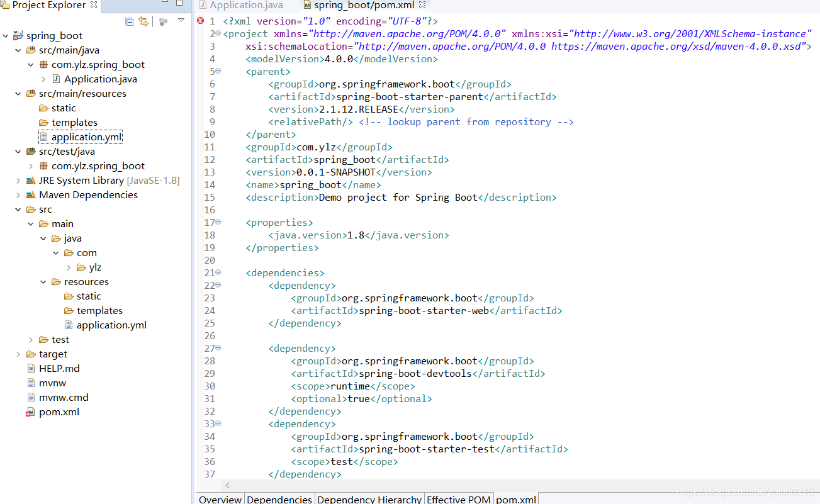Switch to Dependency Hierarchy tab

pos(369,499)
